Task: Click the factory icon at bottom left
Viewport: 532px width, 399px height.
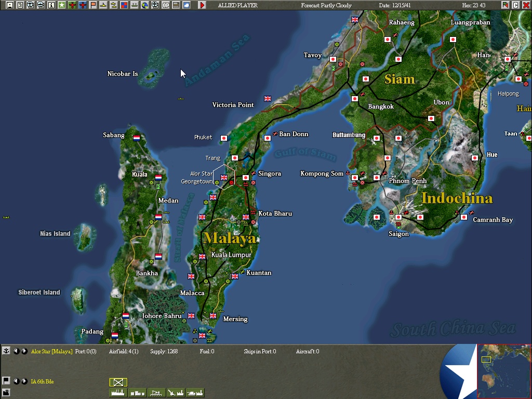Action: [x=6, y=393]
